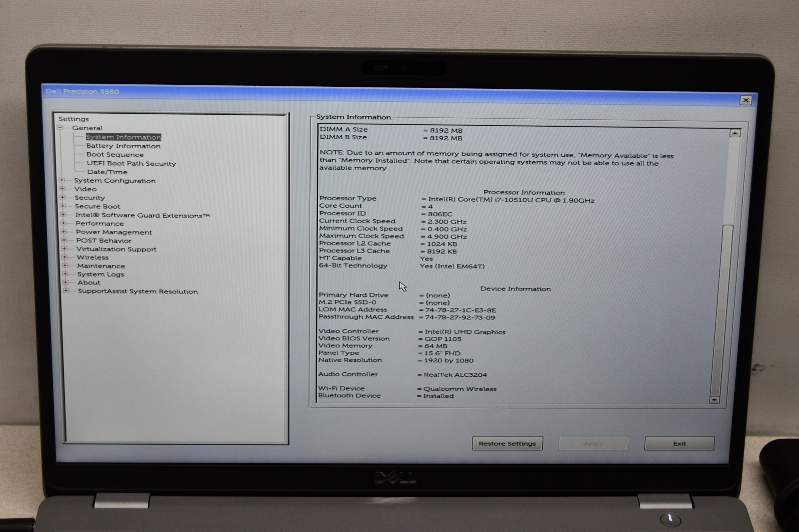Expand the Wireless node

point(64,257)
